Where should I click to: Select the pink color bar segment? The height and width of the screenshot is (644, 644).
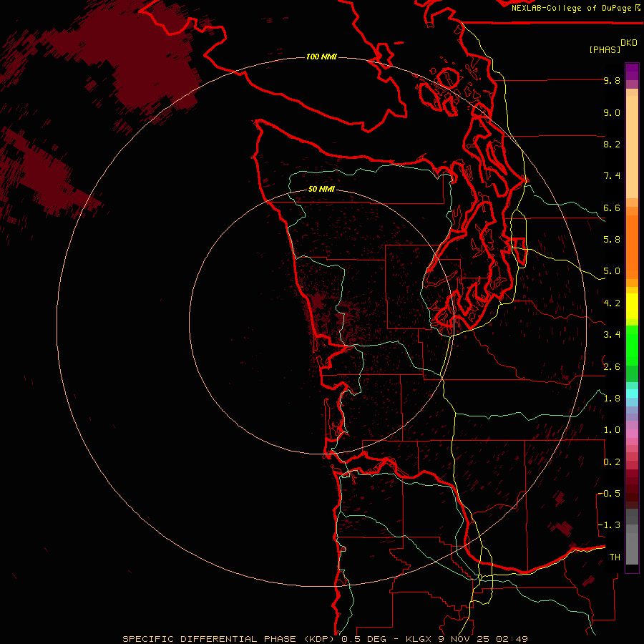point(632,434)
